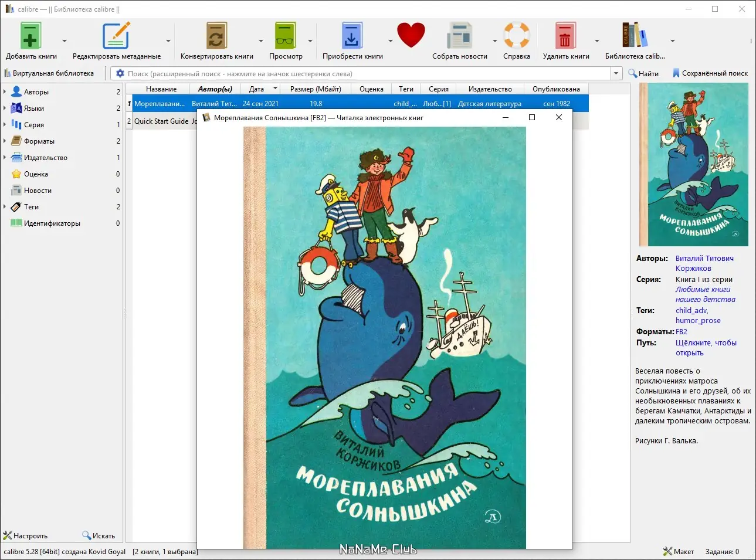
Task: Open the search history dropdown arrow
Action: click(616, 73)
